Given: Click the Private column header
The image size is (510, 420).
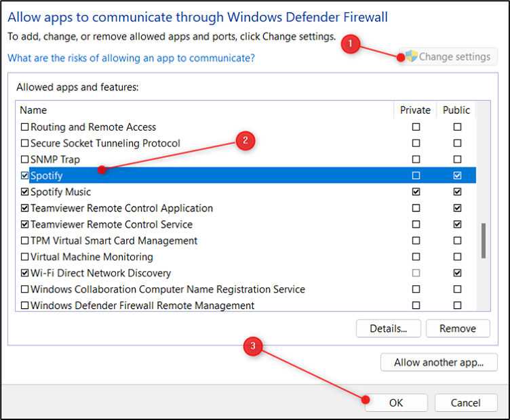Looking at the screenshot, I should tap(415, 110).
